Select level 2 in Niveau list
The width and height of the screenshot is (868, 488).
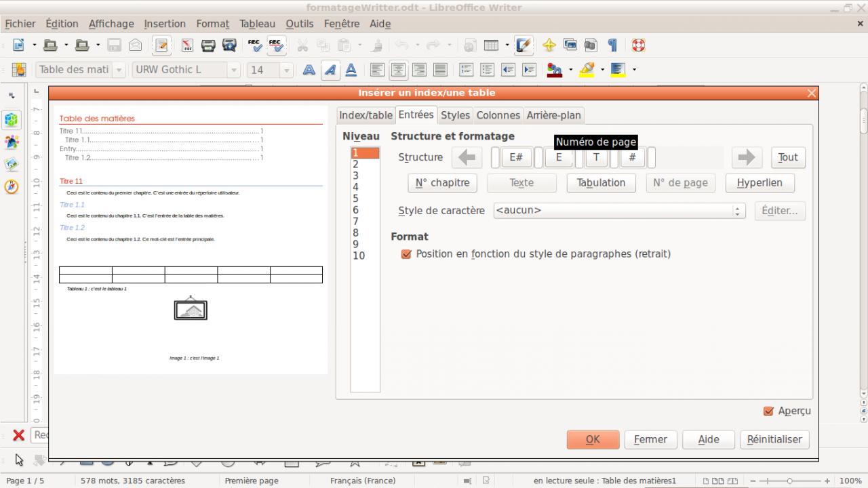(x=365, y=165)
